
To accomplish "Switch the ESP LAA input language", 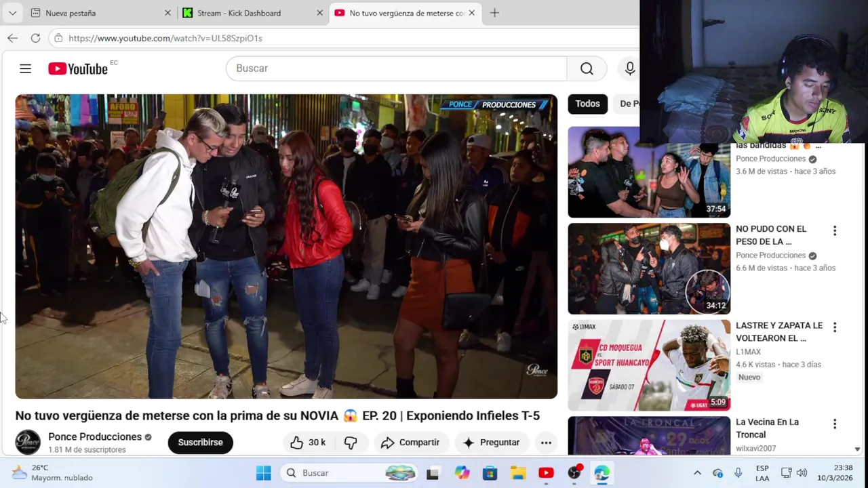I will coord(762,473).
